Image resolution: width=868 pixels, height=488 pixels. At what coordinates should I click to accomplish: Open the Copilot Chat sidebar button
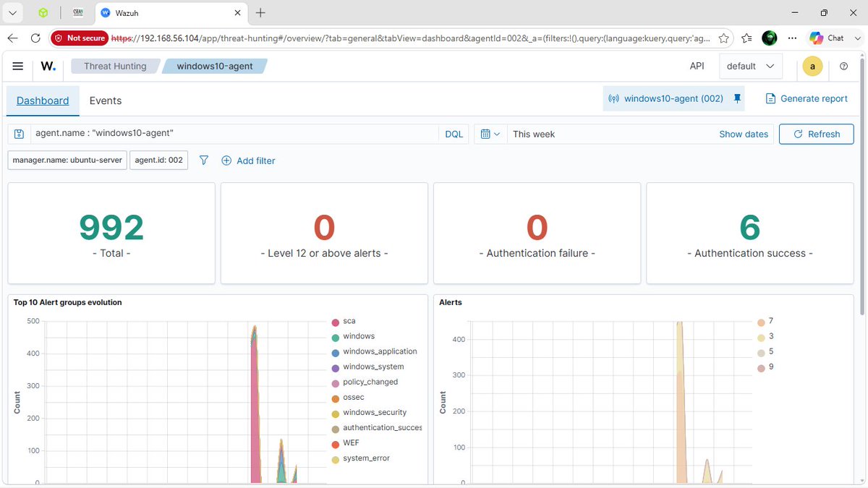(827, 38)
